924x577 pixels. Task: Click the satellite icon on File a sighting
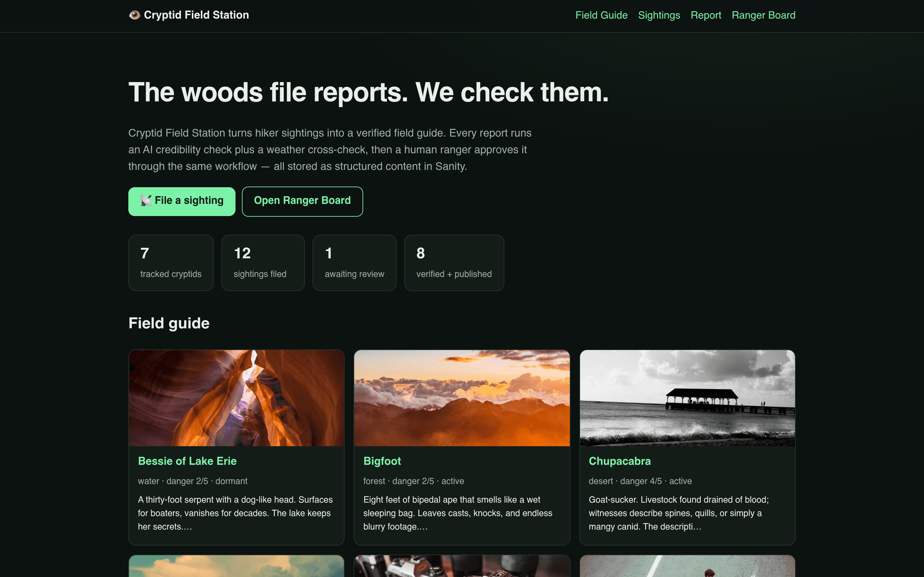(145, 200)
